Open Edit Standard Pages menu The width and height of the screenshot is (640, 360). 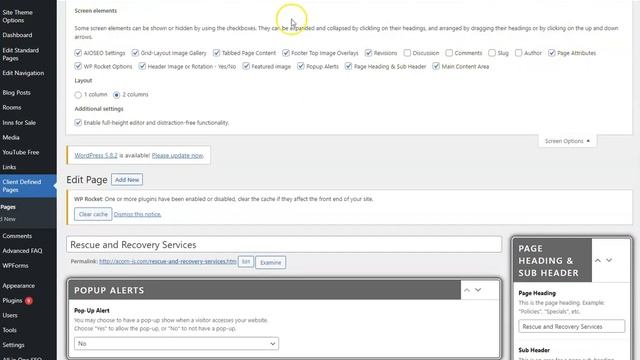pos(20,54)
